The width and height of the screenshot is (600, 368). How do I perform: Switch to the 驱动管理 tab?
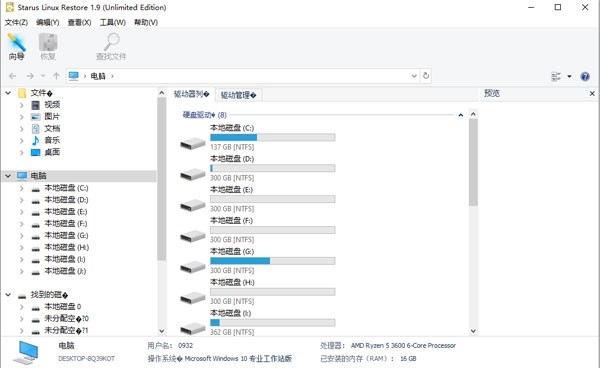[238, 95]
